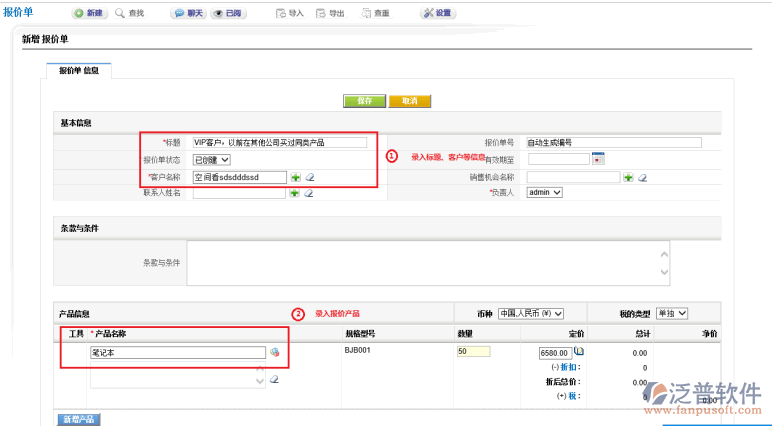Viewport: 772px width, 426px height.
Task: Select the 税的类型 dropdown
Action: 672,313
